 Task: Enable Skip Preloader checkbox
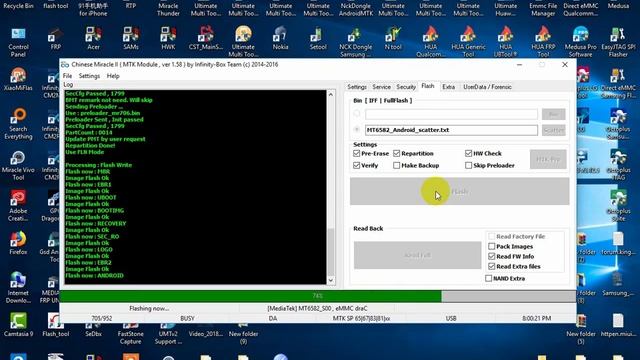[468, 165]
